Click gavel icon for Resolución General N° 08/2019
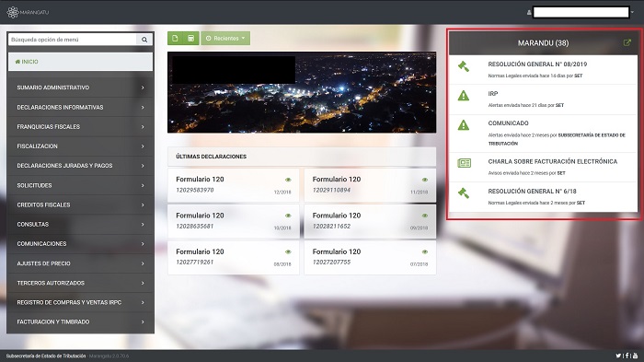This screenshot has height=362, width=644. pyautogui.click(x=464, y=66)
